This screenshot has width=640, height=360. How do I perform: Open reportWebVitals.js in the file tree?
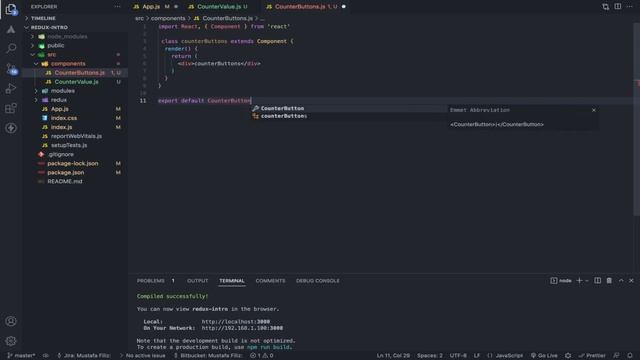(76, 136)
